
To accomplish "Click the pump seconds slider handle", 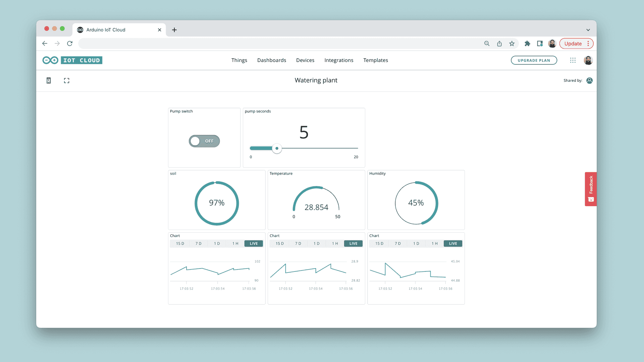I will point(277,148).
